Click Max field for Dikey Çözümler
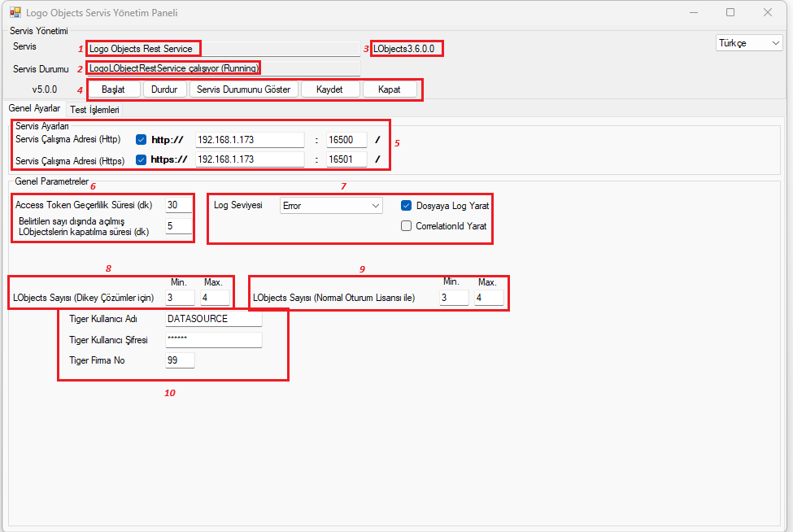The width and height of the screenshot is (793, 532). click(x=215, y=298)
